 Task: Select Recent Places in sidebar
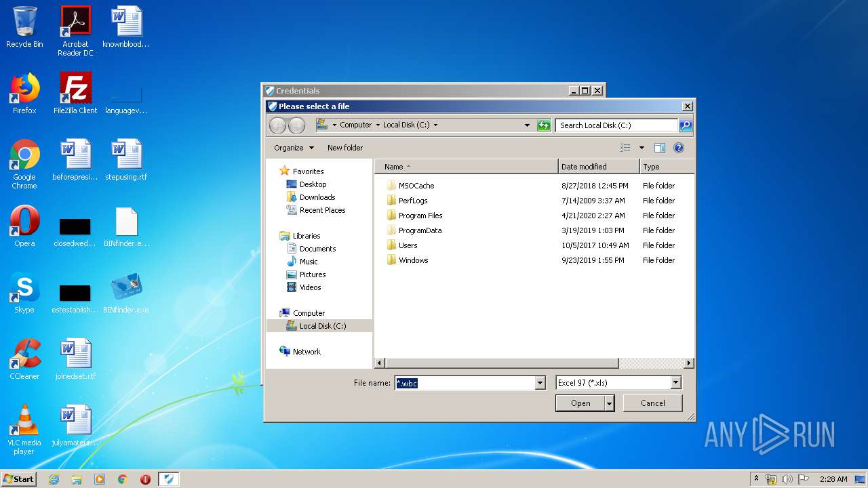[322, 210]
